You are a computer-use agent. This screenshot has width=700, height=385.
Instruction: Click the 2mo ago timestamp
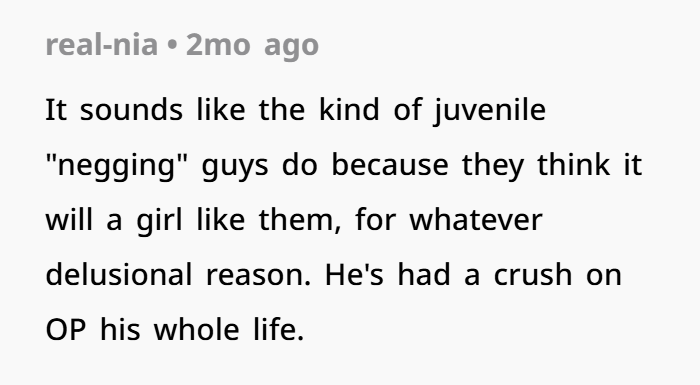(x=252, y=46)
